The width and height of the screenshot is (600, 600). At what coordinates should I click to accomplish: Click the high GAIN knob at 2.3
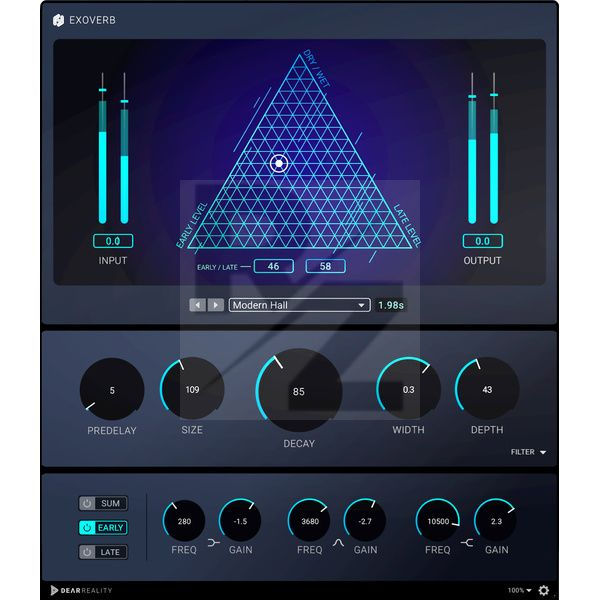coord(496,520)
